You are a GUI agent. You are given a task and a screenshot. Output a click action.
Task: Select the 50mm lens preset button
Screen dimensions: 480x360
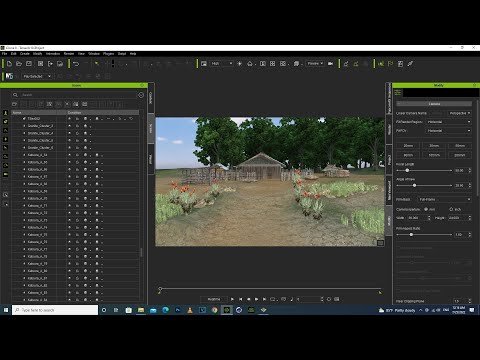[460, 146]
